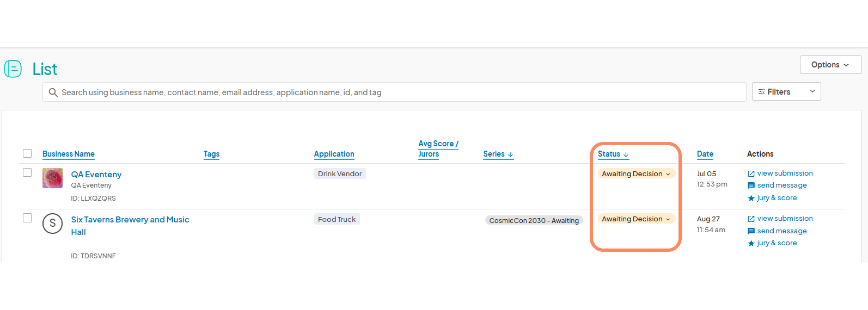
Task: Select the QA Eventeny row checkbox
Action: coord(27,172)
